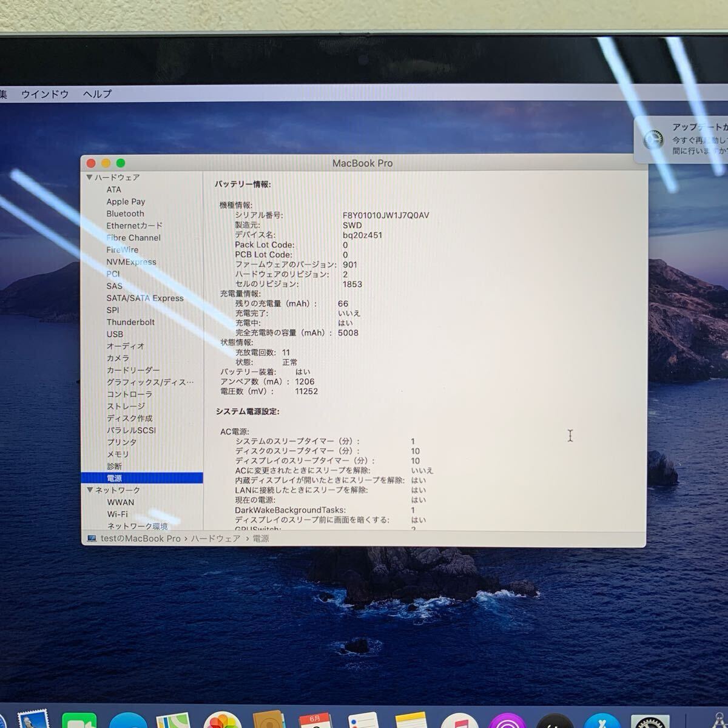Select WWAN under ネットワーク
Screen dimensions: 728x728
click(121, 502)
